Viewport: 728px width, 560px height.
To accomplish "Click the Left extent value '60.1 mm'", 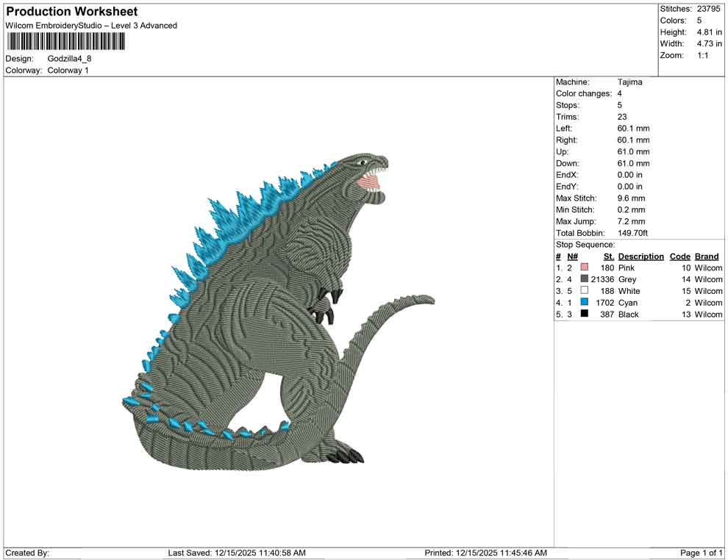I will tap(633, 128).
